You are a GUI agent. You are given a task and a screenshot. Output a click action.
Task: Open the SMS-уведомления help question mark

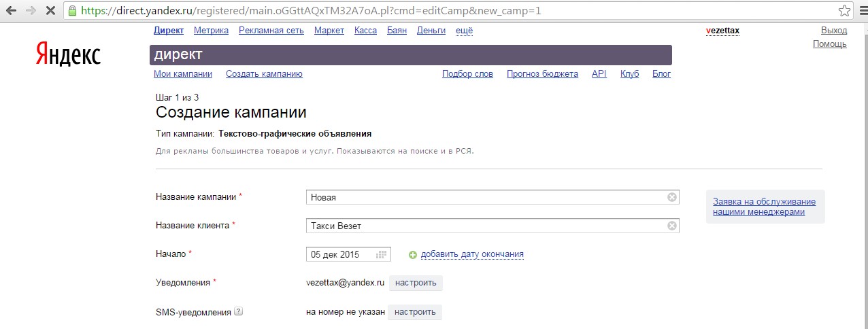238,312
